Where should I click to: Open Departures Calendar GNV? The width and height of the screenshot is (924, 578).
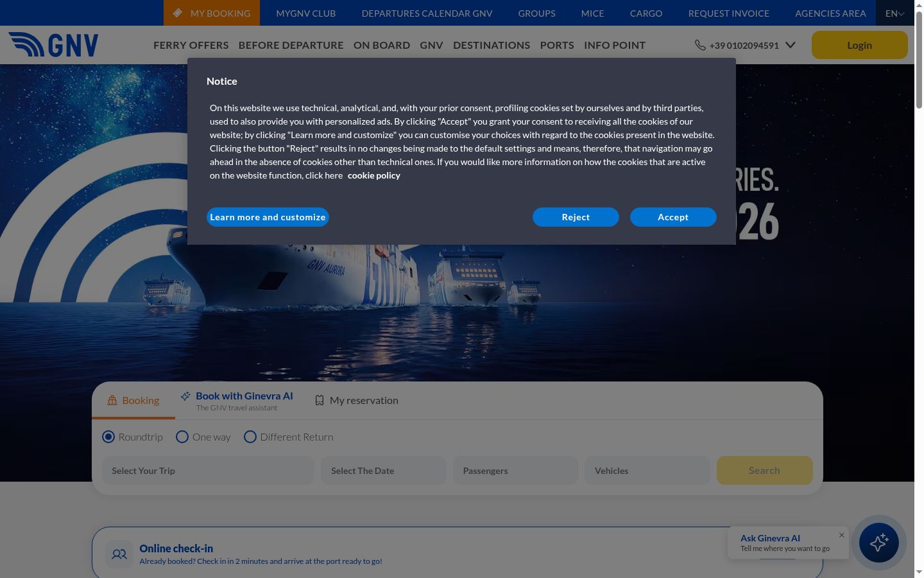tap(427, 13)
